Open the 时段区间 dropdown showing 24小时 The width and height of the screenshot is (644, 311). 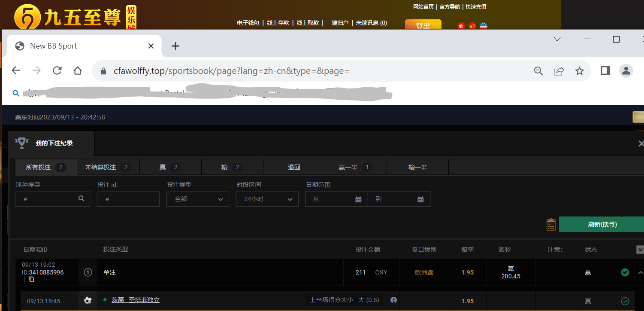click(267, 199)
